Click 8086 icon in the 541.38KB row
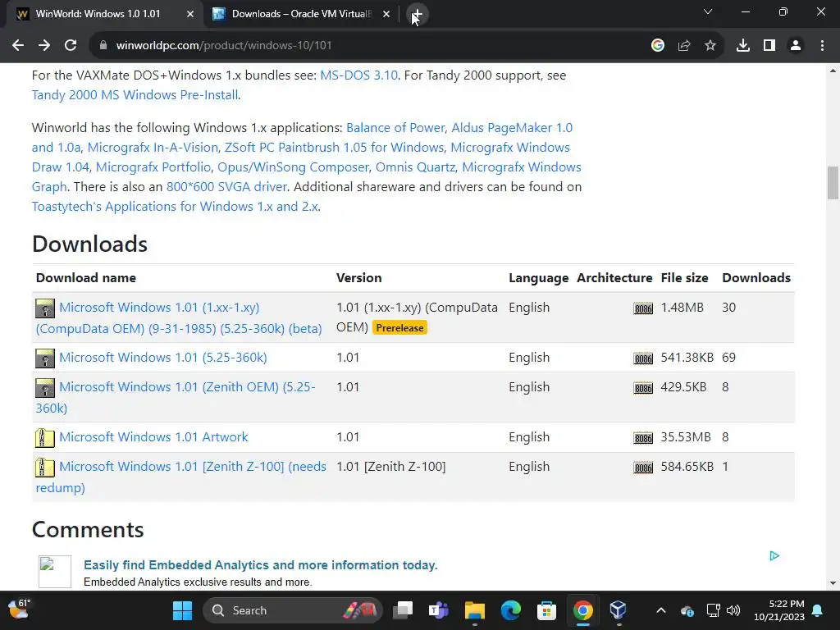 643,358
